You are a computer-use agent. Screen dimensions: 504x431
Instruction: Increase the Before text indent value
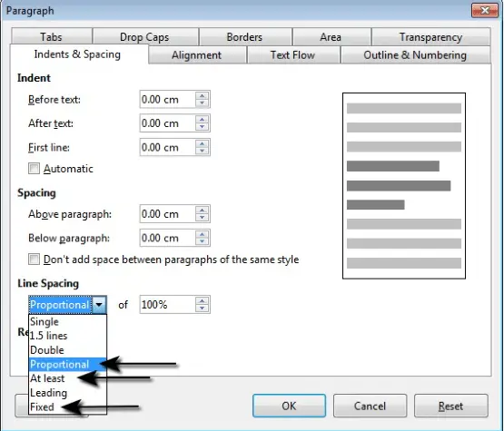click(202, 95)
